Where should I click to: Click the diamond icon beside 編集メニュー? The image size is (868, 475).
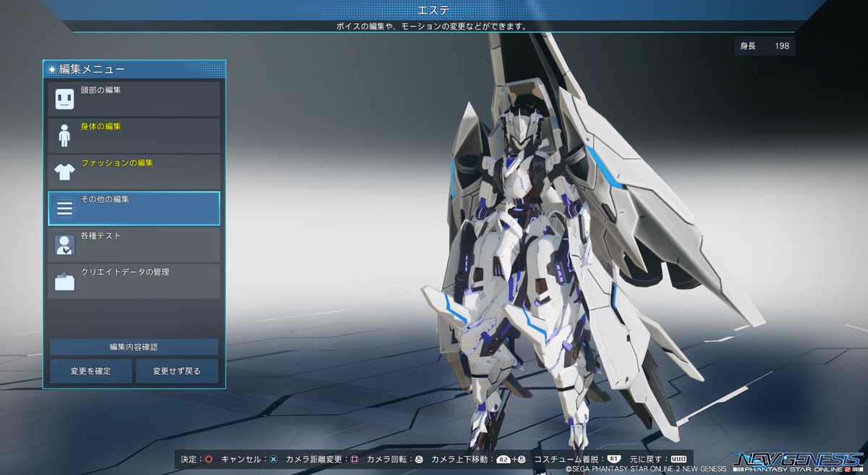coord(53,70)
